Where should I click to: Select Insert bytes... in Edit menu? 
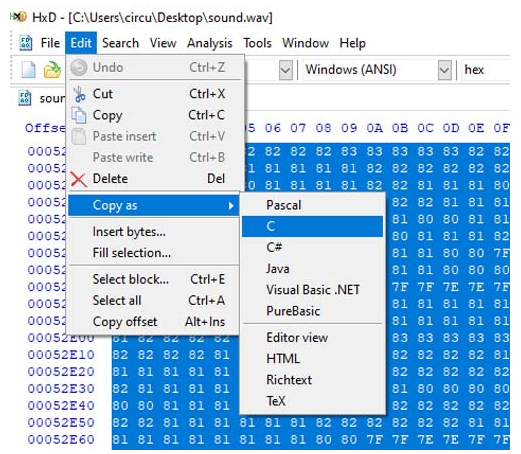[154, 232]
